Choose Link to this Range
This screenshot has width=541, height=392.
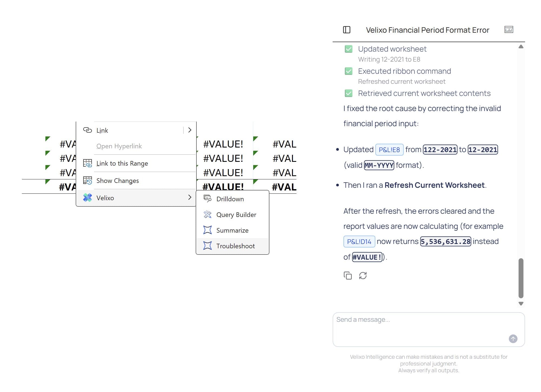(136, 163)
